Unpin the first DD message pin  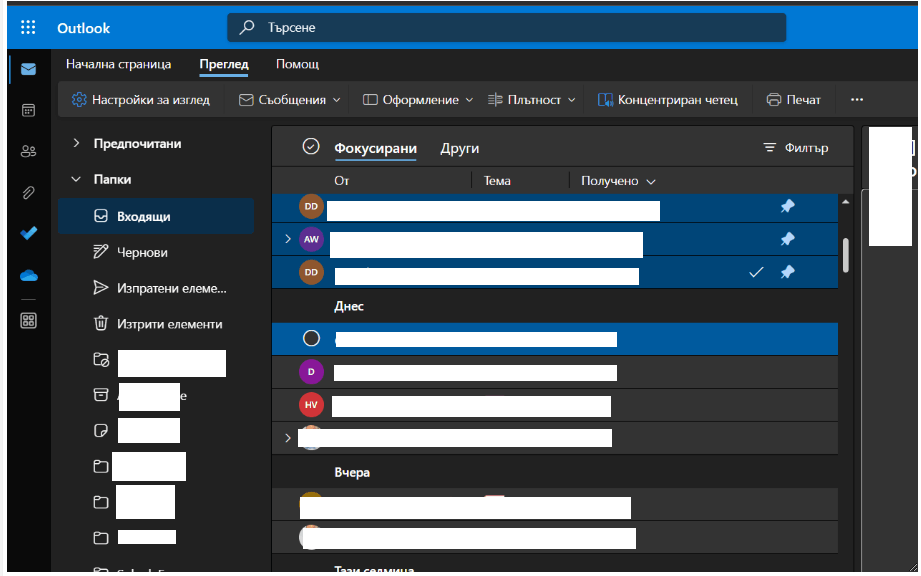click(788, 206)
